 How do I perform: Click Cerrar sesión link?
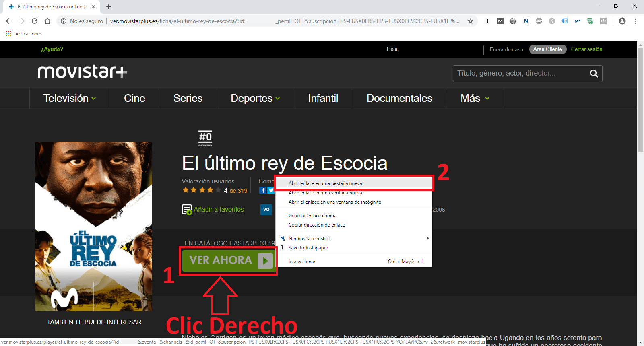(586, 49)
